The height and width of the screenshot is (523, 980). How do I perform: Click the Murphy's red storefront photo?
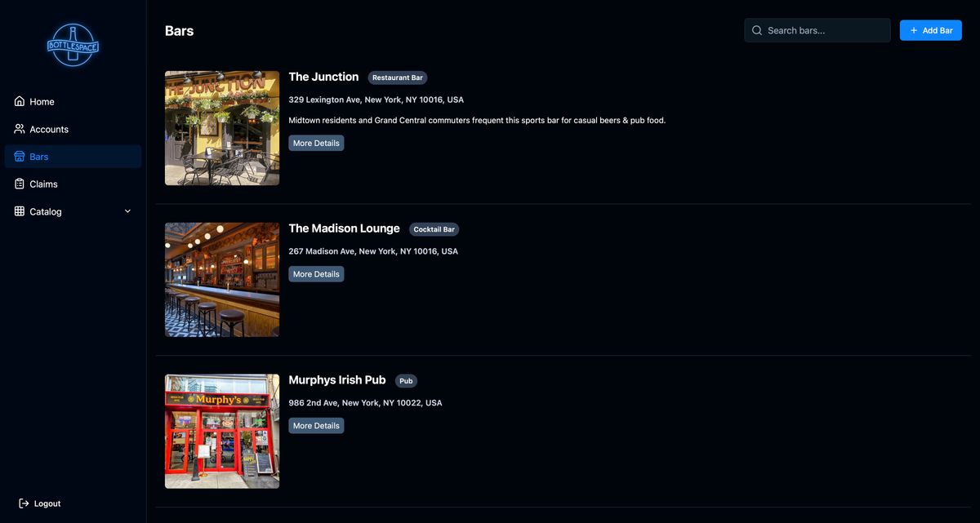pos(222,432)
